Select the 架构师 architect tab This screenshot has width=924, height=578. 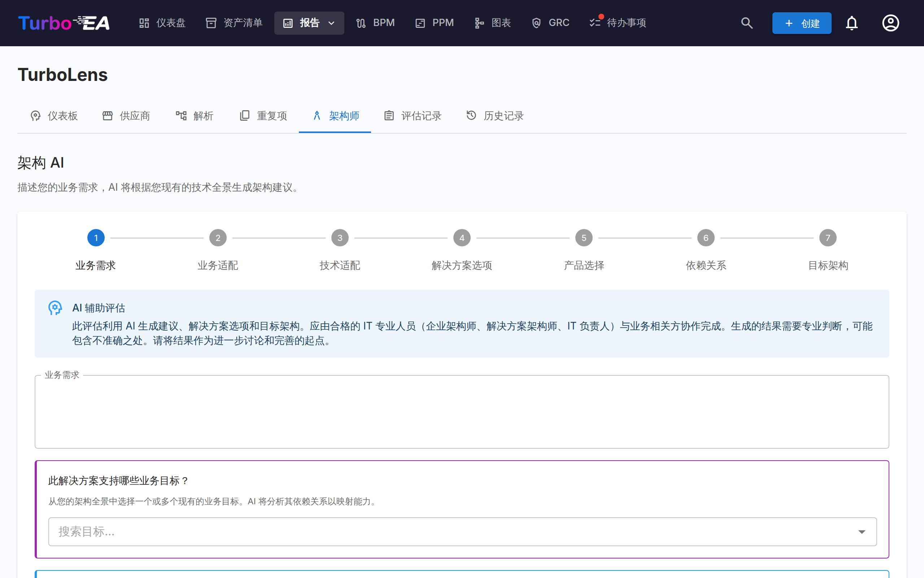(335, 116)
